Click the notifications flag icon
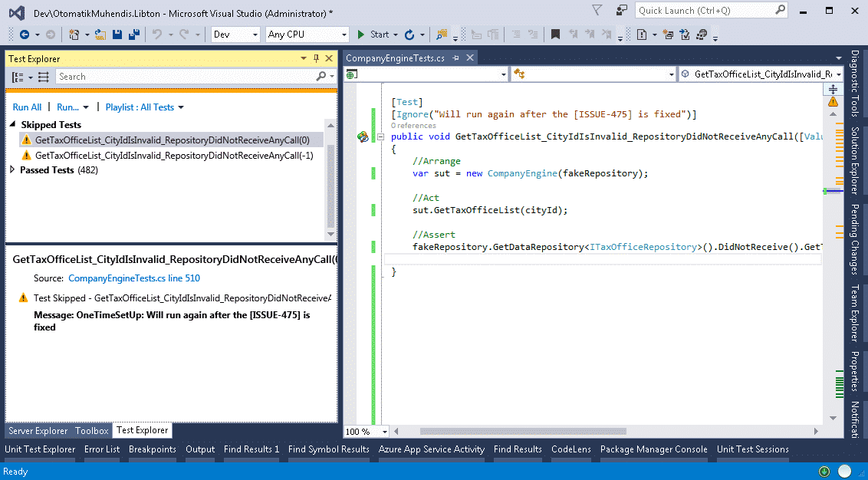 597,10
